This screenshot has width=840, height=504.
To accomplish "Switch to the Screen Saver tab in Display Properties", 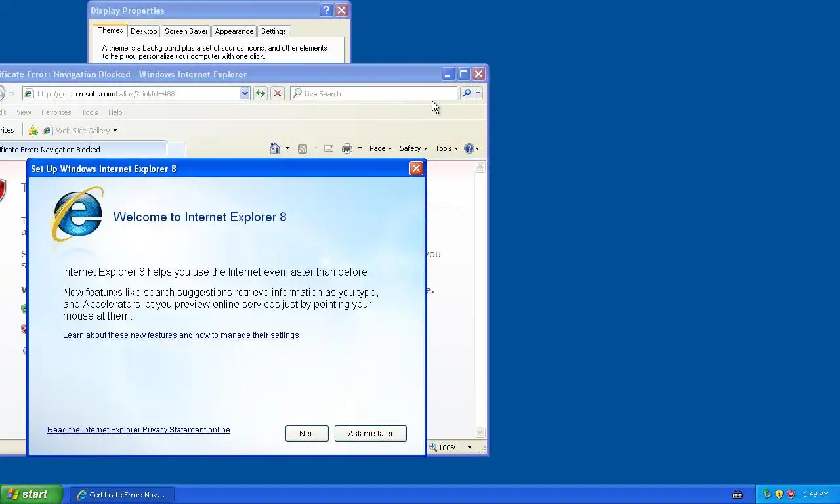I will 186,31.
